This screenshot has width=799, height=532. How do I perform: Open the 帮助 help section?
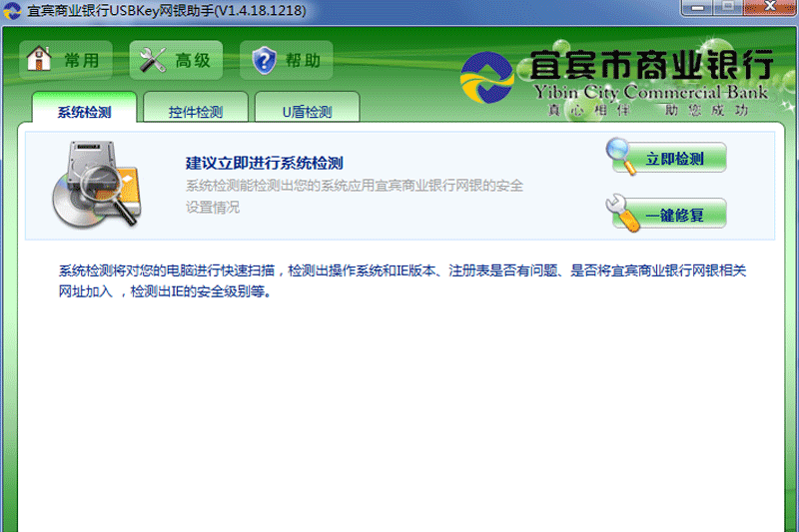[287, 60]
